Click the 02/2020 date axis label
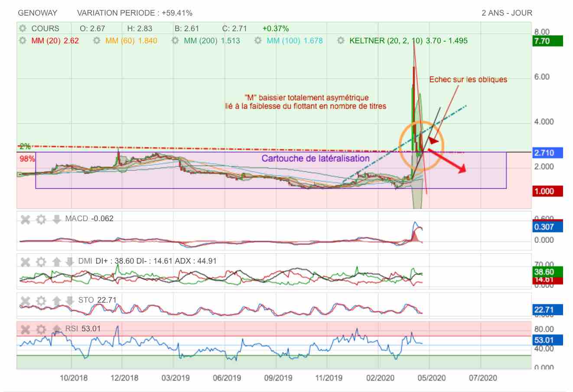 pos(380,378)
